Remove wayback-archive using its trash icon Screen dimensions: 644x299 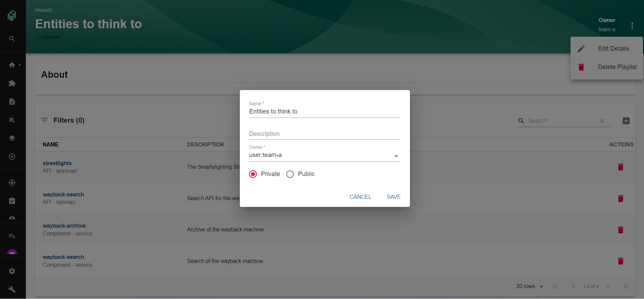(x=621, y=230)
